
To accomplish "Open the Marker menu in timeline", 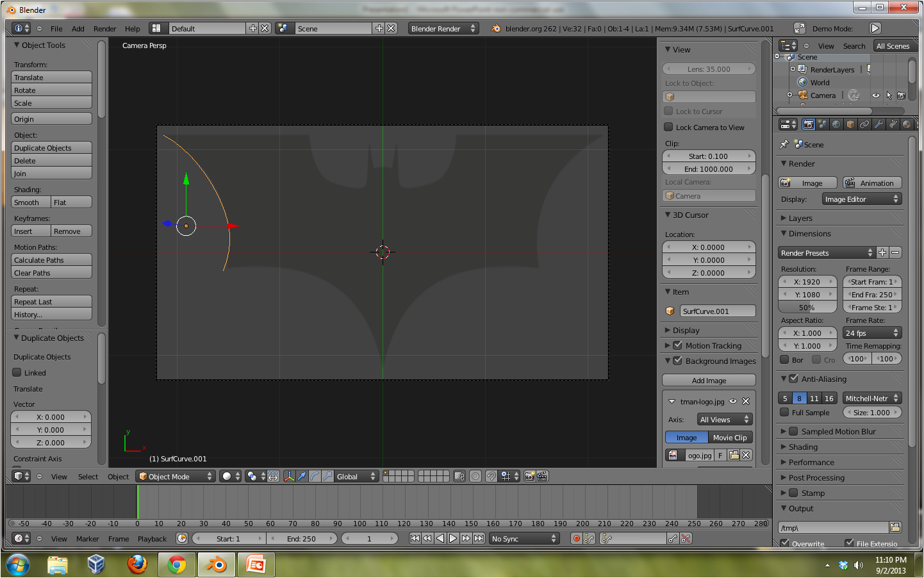I will point(87,539).
